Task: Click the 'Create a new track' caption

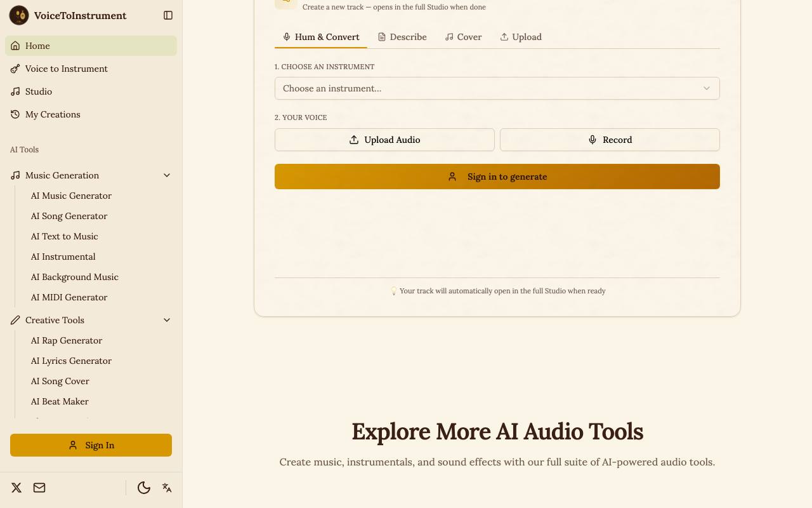Action: click(394, 7)
